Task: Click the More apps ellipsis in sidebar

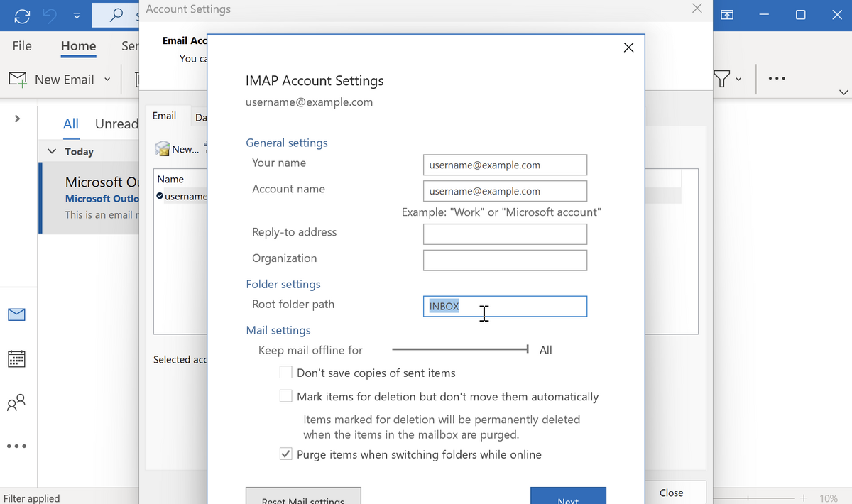Action: click(16, 447)
